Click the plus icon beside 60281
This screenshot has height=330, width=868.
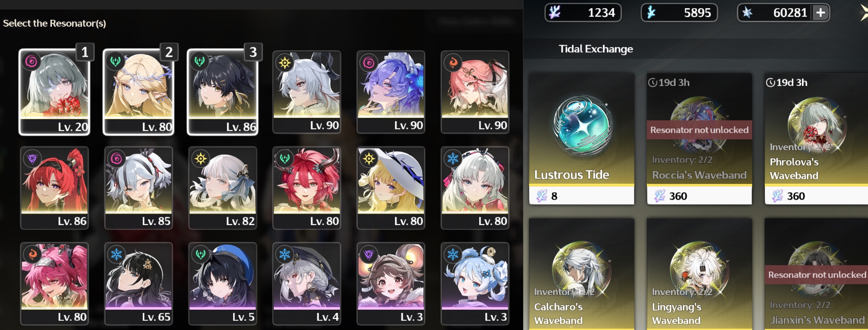click(x=821, y=13)
